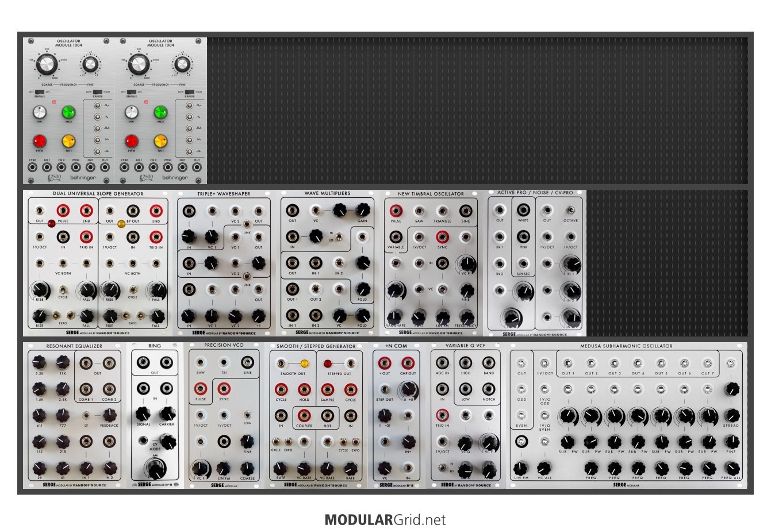Adjust 5.2K band knob on Resonant Equalizer
The width and height of the screenshot is (771, 532).
click(x=39, y=362)
